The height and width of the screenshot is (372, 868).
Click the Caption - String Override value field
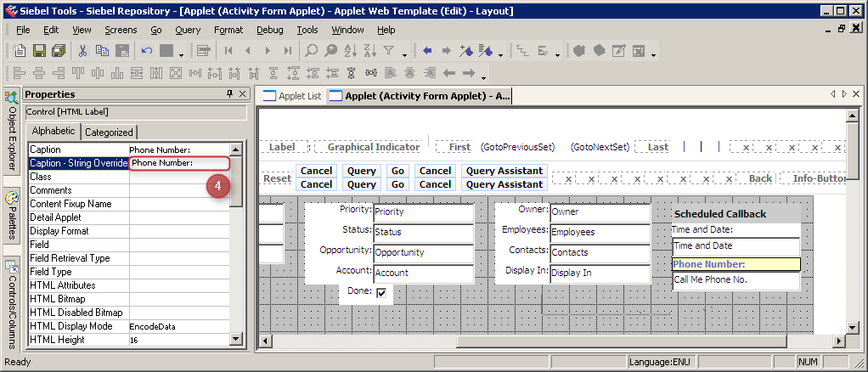[179, 163]
